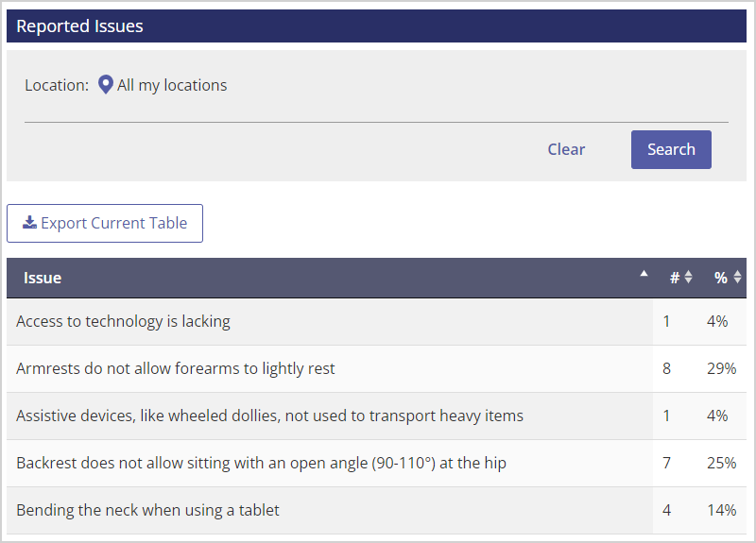The image size is (756, 543).
Task: Sort by % percentage column arrows
Action: (737, 277)
